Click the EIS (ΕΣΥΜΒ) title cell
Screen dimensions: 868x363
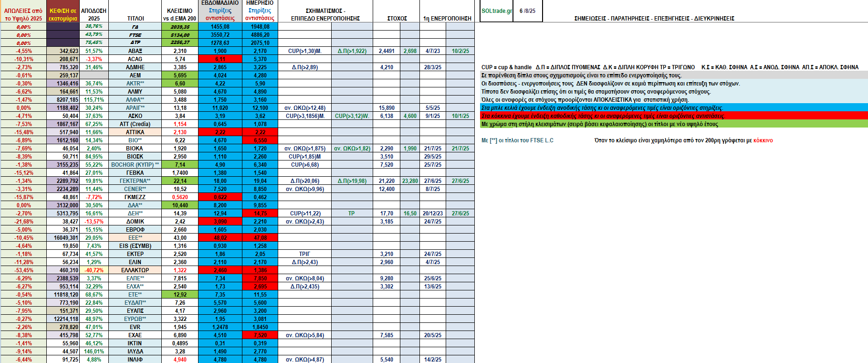click(x=135, y=246)
